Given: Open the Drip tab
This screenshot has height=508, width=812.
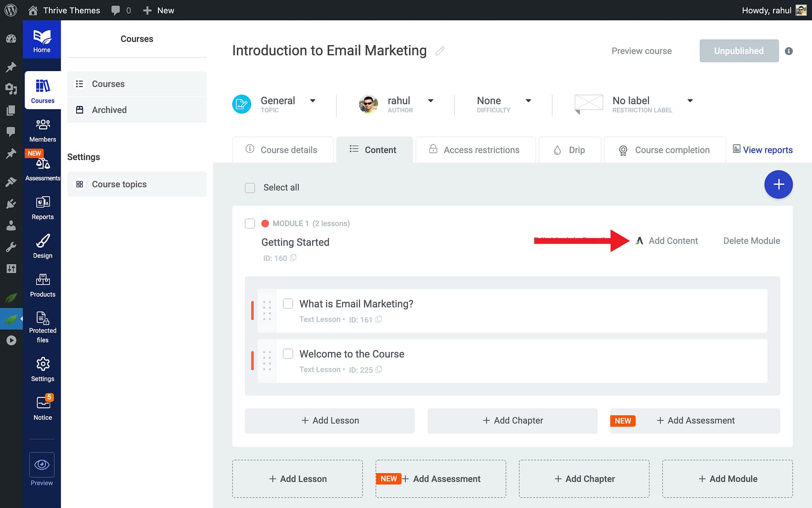Looking at the screenshot, I should pyautogui.click(x=570, y=150).
